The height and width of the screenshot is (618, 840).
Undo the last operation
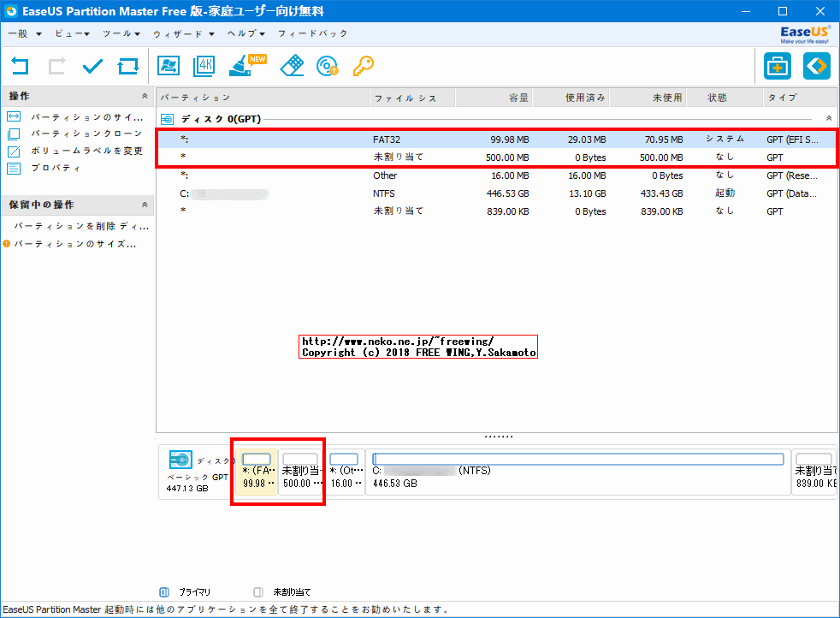(19, 66)
